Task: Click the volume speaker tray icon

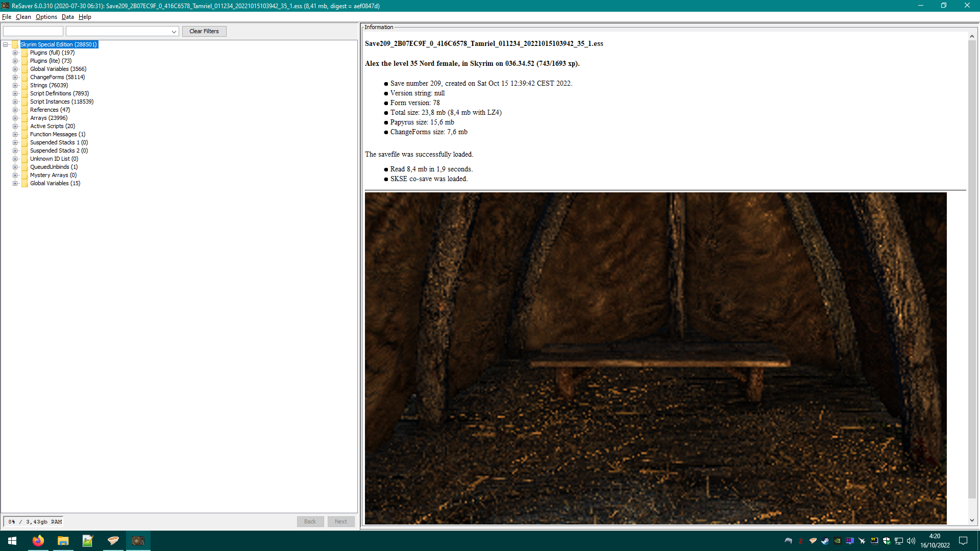Action: (911, 541)
